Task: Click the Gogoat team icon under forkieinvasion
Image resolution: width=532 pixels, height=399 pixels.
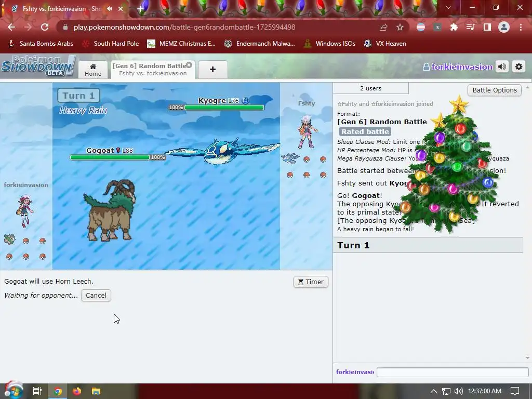Action: (9, 240)
